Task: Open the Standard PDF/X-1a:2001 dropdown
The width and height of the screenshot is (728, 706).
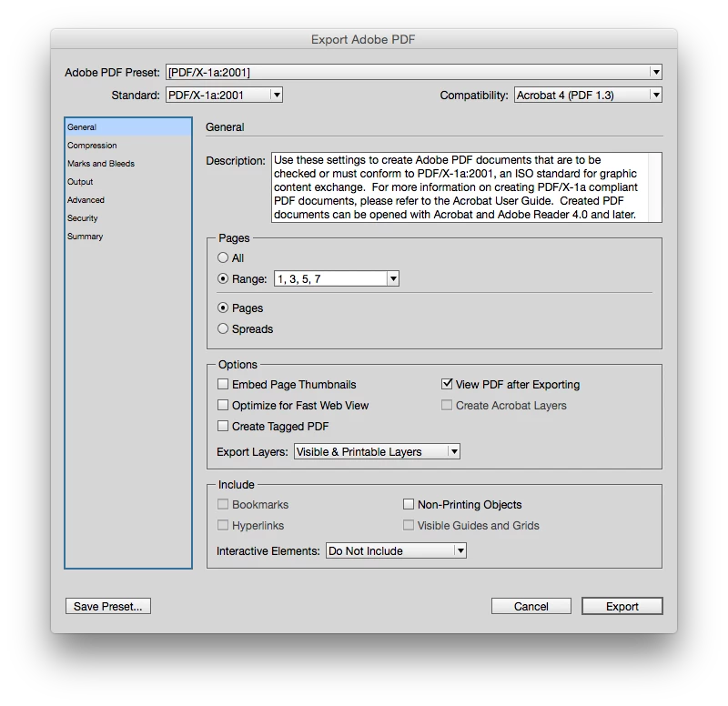Action: tap(224, 96)
